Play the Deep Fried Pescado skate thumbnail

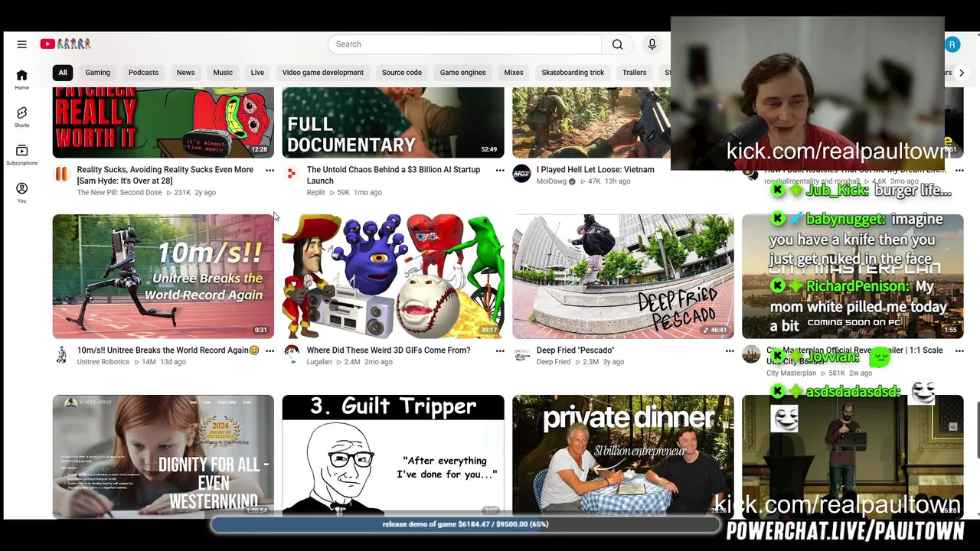pos(623,276)
